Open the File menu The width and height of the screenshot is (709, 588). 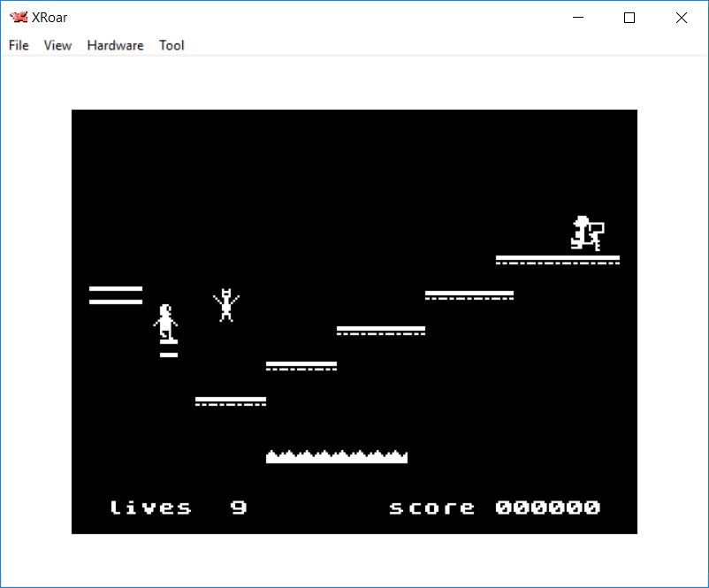(19, 45)
